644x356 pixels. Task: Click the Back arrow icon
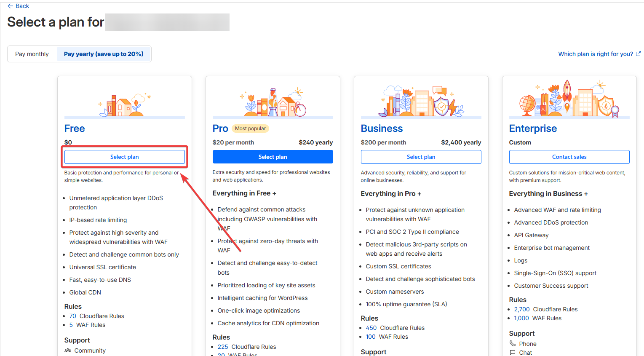10,6
